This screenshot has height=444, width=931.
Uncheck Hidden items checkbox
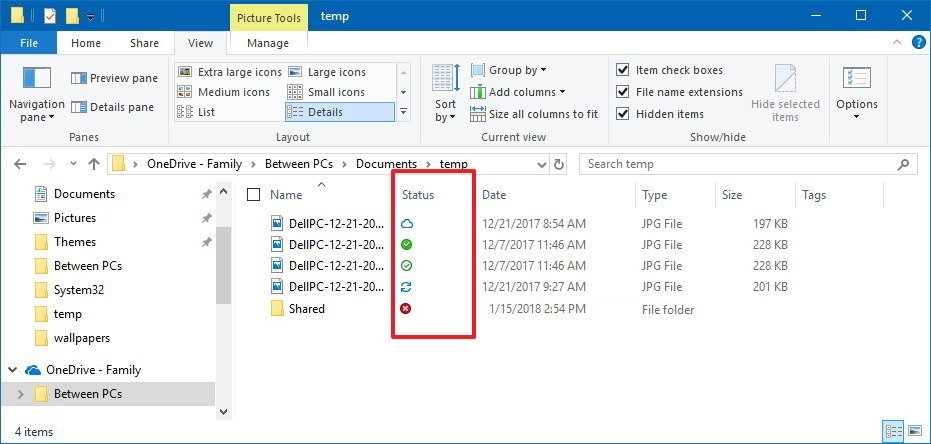coord(622,114)
